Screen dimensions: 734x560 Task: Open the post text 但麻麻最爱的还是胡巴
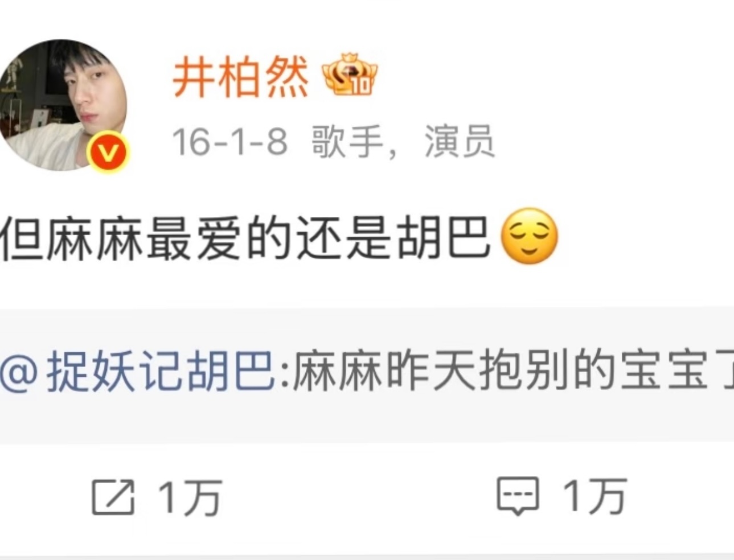(x=245, y=238)
